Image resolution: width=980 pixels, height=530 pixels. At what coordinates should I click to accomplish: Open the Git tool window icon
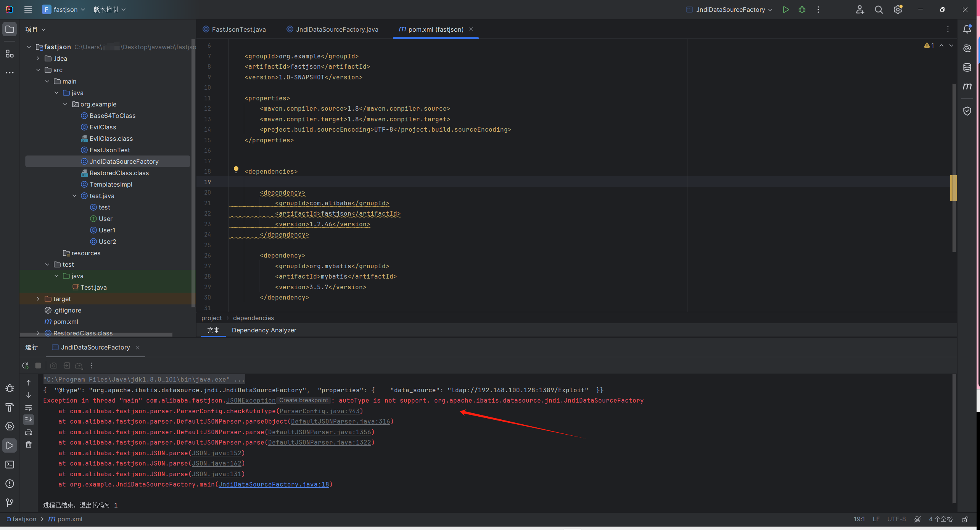coord(10,503)
